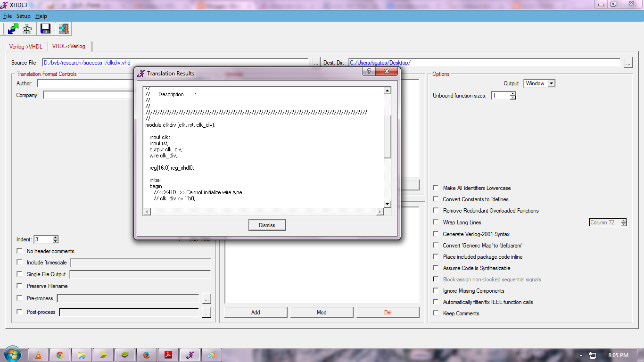
Task: Check 'Assume Code is Synthesizable'
Action: (435, 268)
